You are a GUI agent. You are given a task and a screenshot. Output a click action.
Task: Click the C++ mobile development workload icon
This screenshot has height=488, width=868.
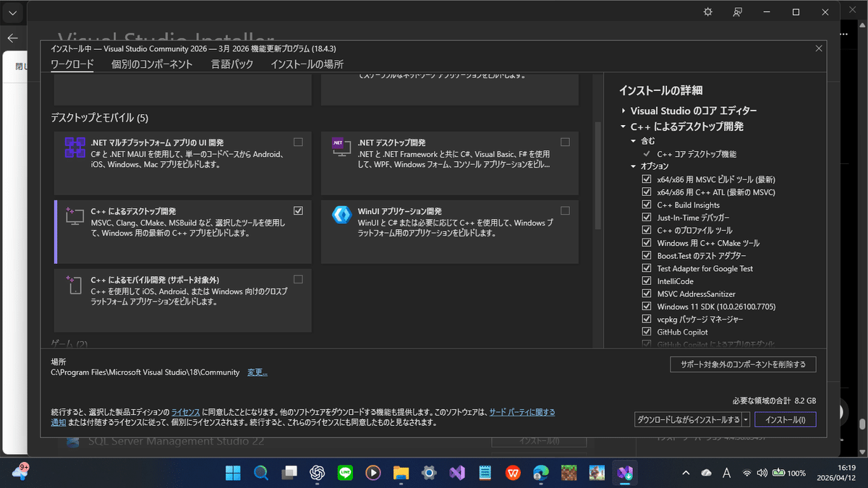73,283
